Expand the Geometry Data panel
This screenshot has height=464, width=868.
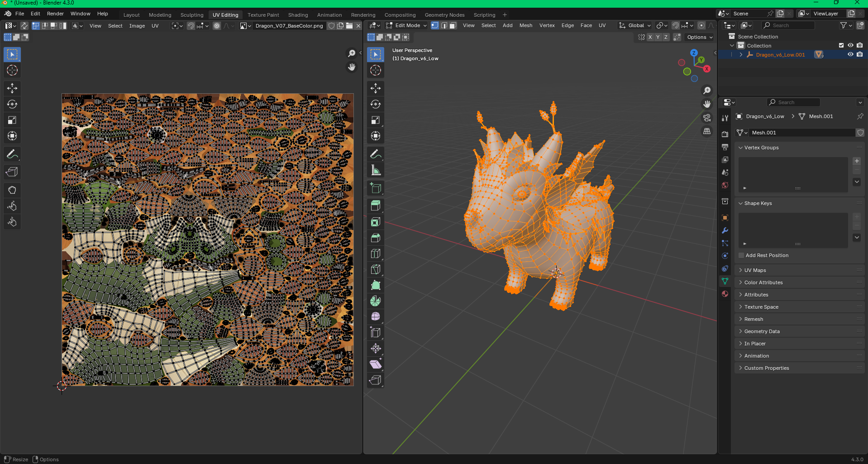pos(799,331)
